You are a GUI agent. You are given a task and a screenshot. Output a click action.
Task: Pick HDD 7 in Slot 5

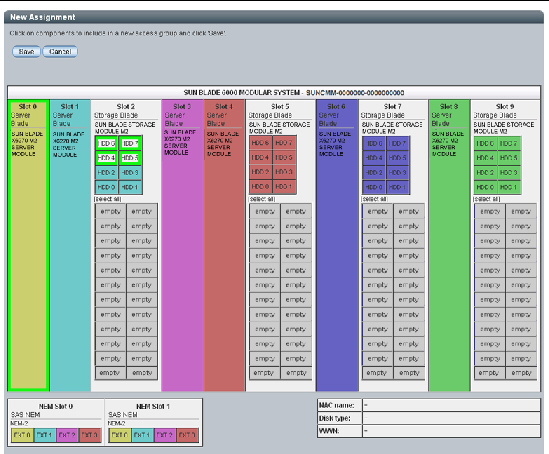click(284, 143)
